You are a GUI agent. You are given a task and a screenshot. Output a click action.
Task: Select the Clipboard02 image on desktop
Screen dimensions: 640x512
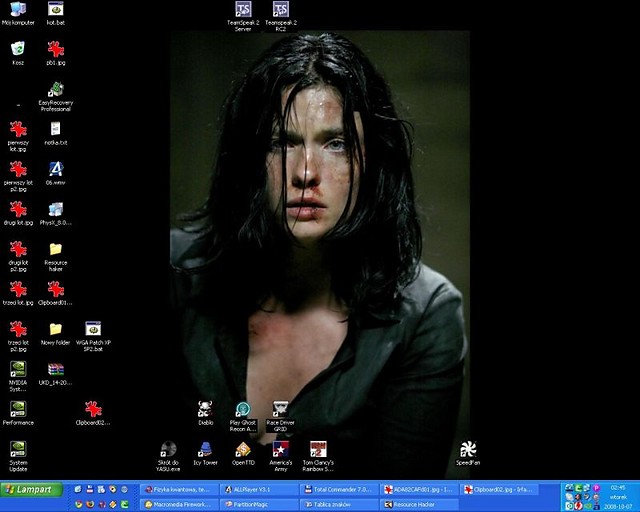pos(93,414)
